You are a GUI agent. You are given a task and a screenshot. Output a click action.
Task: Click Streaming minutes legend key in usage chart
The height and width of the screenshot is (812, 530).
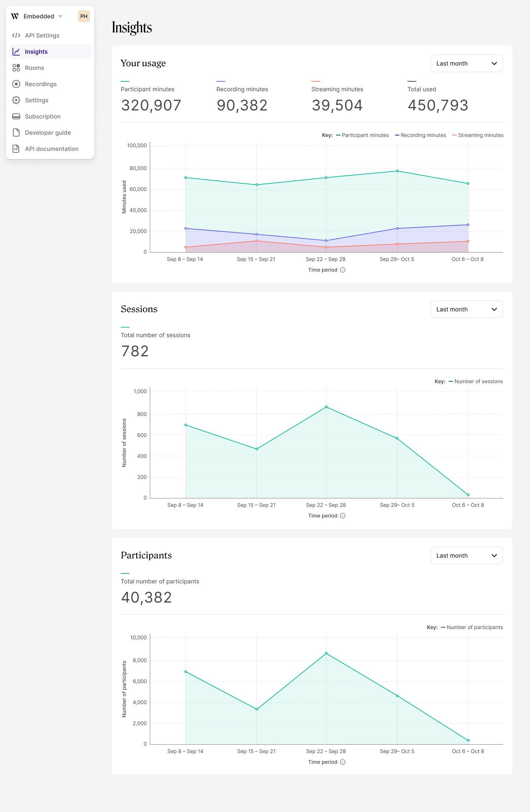(x=478, y=135)
